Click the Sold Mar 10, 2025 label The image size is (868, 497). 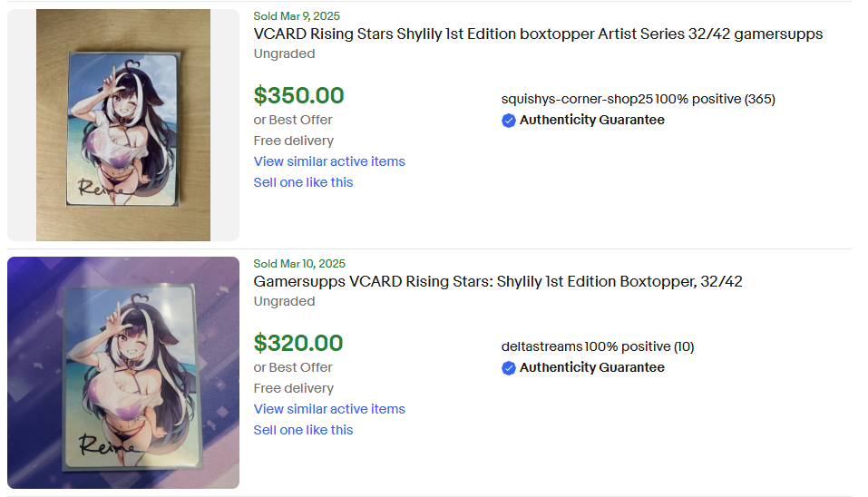tap(299, 264)
